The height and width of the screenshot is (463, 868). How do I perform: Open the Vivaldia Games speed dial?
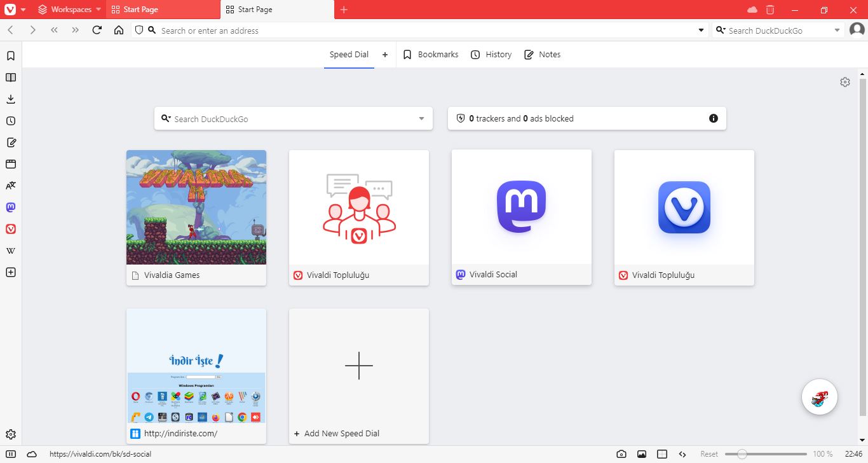coord(196,218)
